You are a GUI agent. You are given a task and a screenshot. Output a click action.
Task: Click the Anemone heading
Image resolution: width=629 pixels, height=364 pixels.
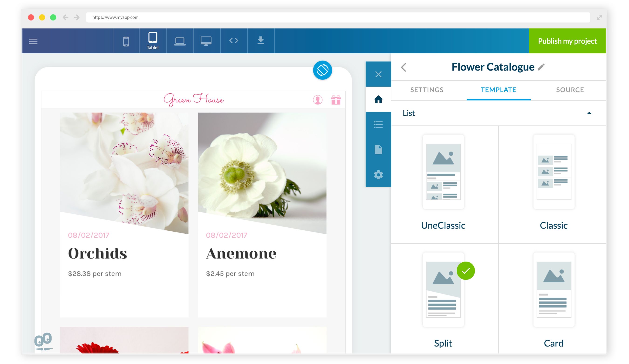pos(241,253)
